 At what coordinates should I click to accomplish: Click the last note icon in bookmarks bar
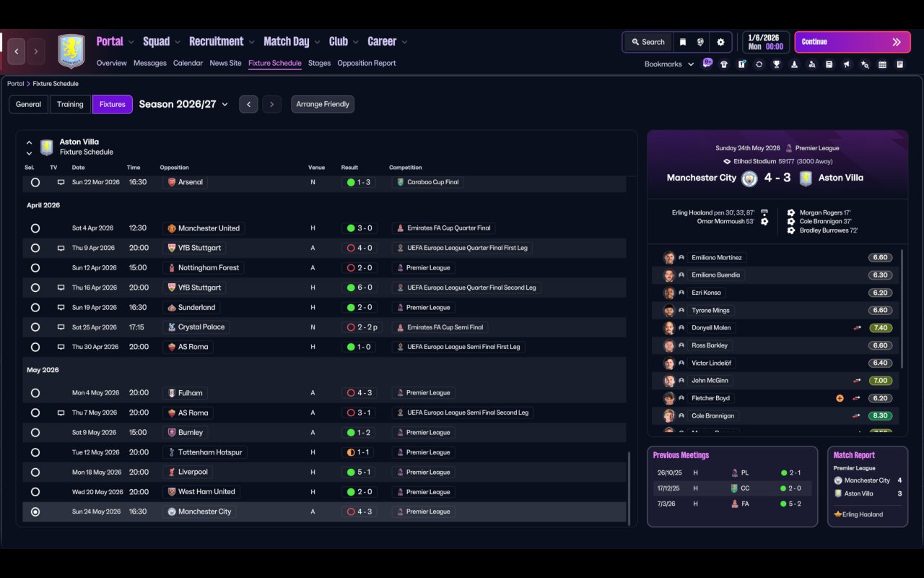coord(899,64)
